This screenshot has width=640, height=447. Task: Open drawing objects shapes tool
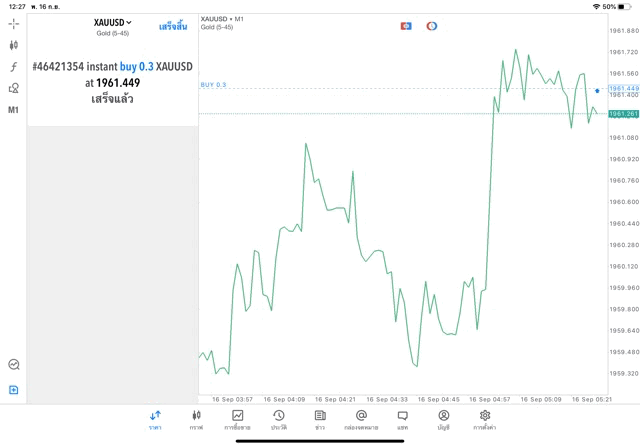click(13, 88)
